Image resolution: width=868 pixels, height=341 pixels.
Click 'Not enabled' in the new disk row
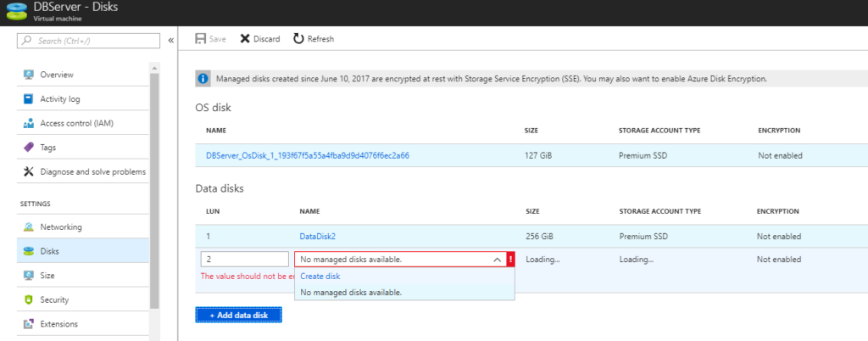tap(779, 259)
